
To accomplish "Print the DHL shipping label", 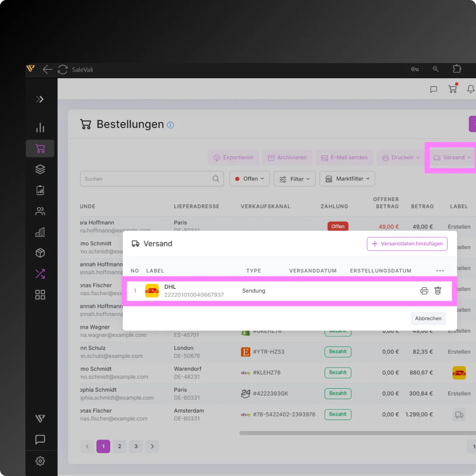I will 424,291.
